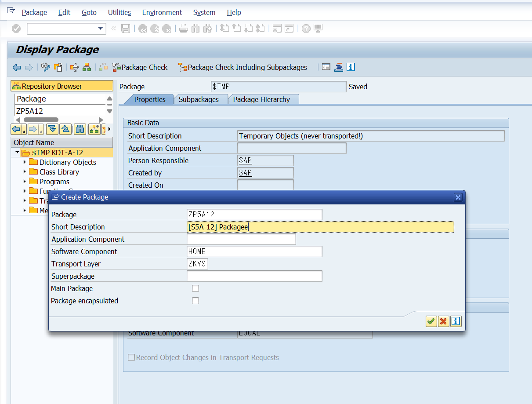Click the Created by SAP link
Screen dimensions: 532x404
tap(245, 173)
